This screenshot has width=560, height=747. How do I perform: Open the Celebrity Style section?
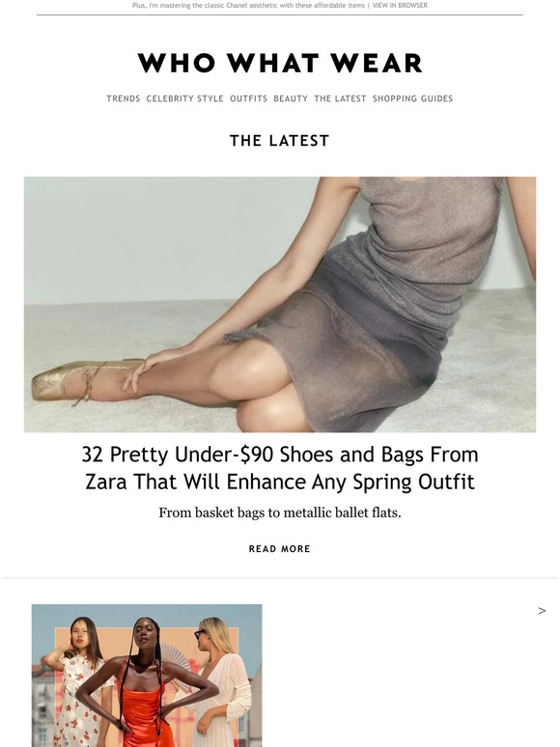(185, 98)
